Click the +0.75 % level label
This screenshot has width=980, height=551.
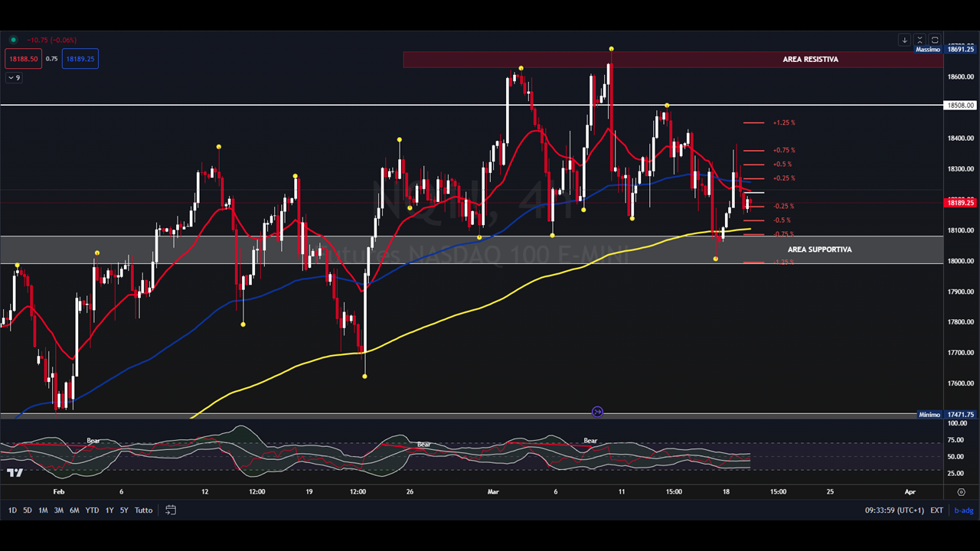[784, 150]
